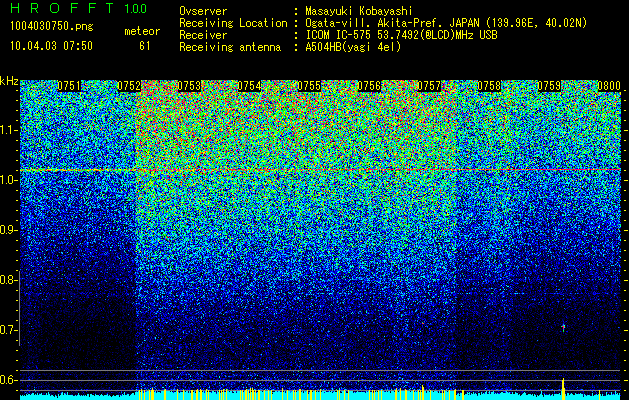Screen dimensions: 629x400
Task: Click the observer name Masayuki Kobayashi
Action: (x=359, y=11)
